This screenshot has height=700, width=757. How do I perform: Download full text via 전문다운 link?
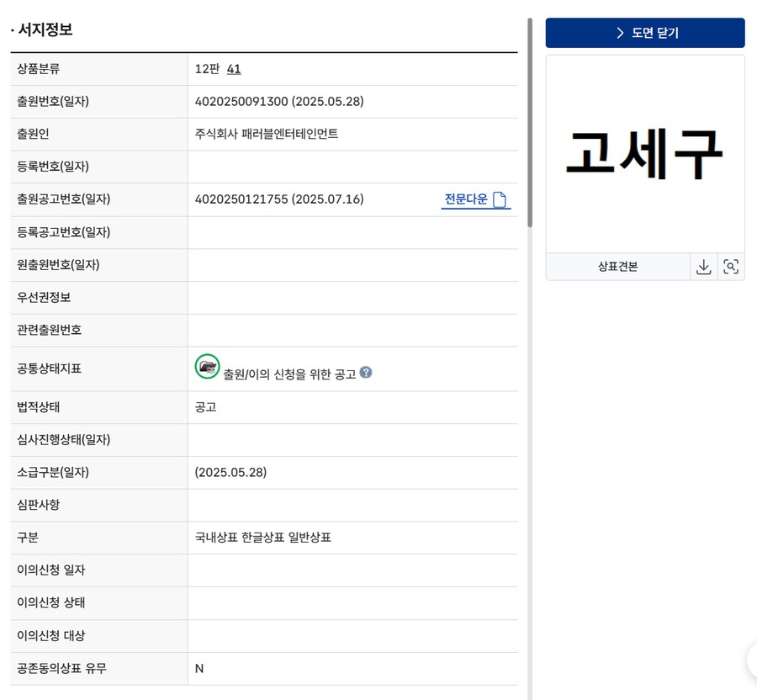click(x=475, y=199)
